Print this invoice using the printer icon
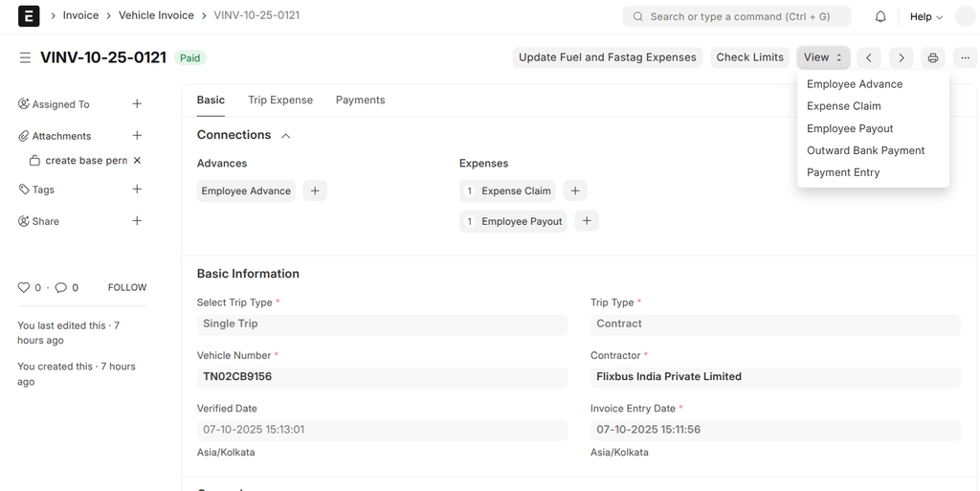This screenshot has width=980, height=491. 933,57
